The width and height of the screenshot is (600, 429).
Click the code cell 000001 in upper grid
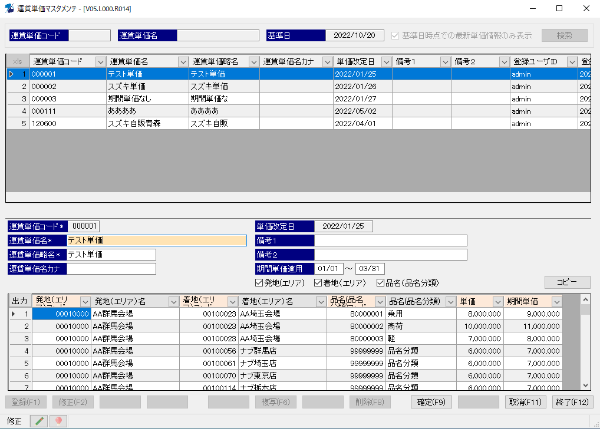click(68, 74)
